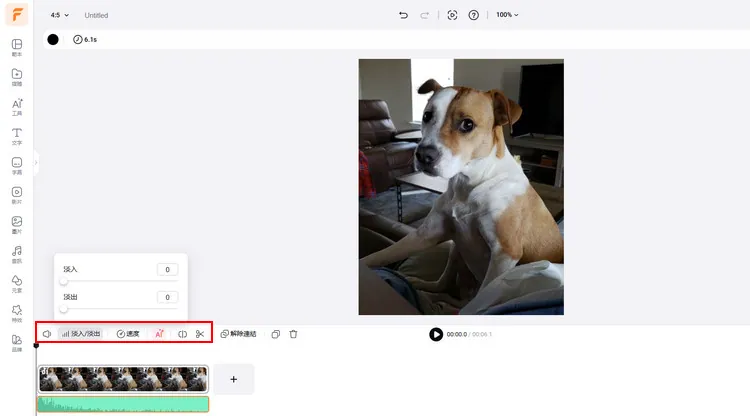750x416 pixels.
Task: Click the 速度 speed button
Action: pos(128,334)
